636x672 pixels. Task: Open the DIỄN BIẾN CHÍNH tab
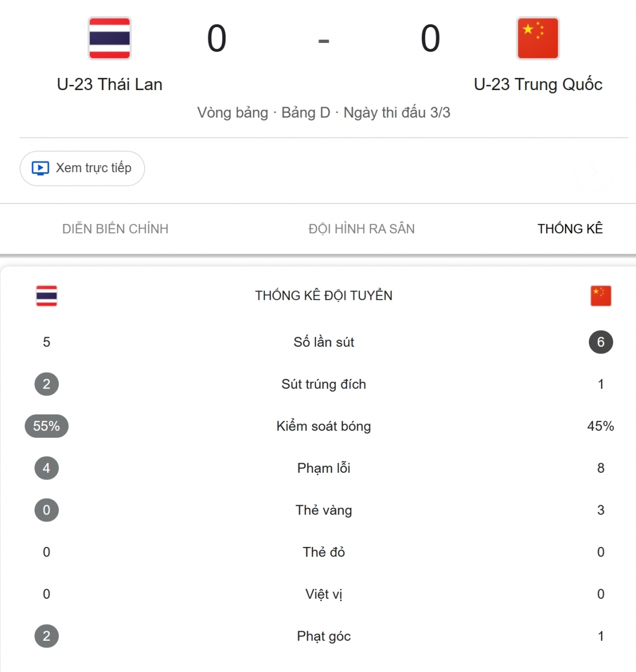pyautogui.click(x=115, y=229)
